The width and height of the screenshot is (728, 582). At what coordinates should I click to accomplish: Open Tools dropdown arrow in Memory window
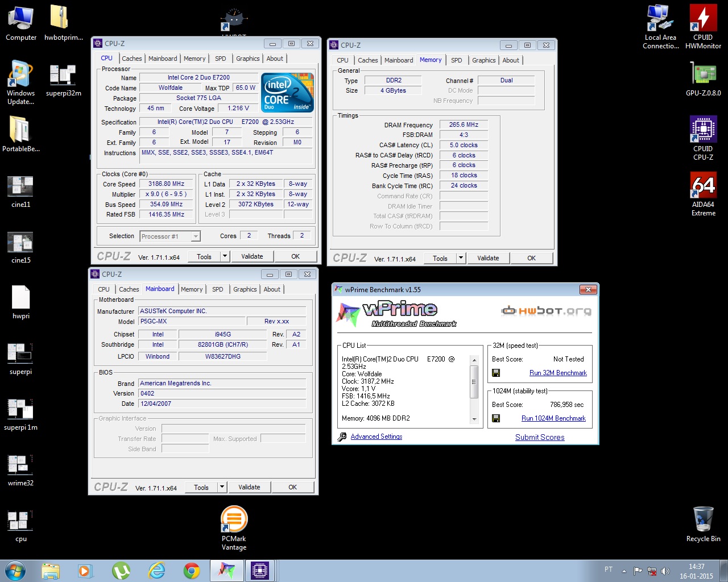point(461,258)
